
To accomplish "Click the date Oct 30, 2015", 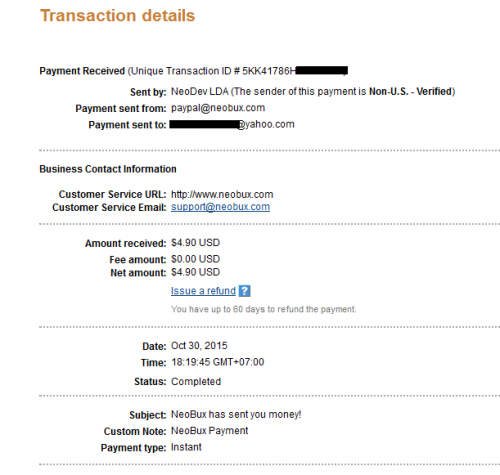I will click(199, 346).
